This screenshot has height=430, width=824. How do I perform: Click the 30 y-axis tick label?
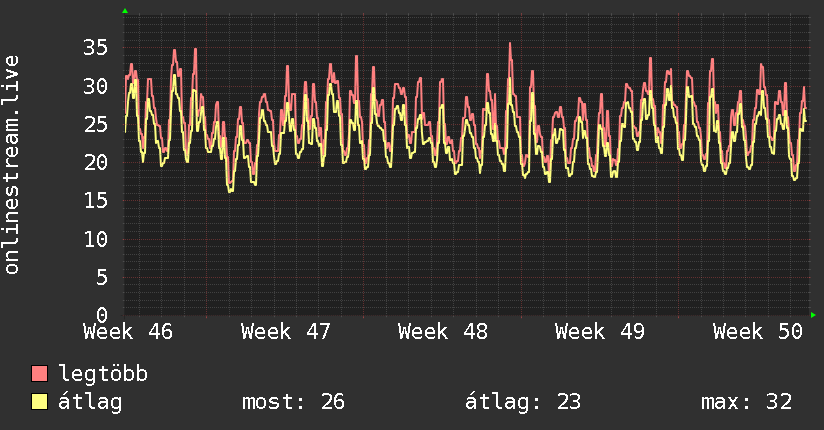click(96, 86)
